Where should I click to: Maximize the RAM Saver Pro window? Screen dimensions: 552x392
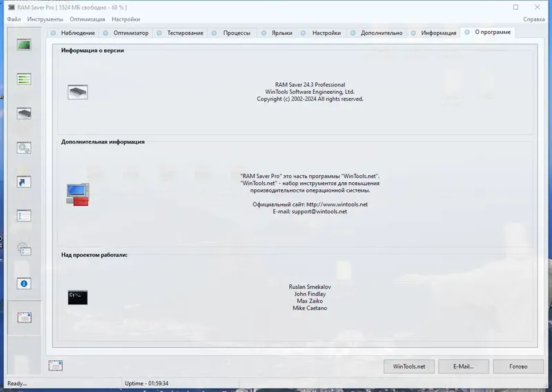point(515,7)
